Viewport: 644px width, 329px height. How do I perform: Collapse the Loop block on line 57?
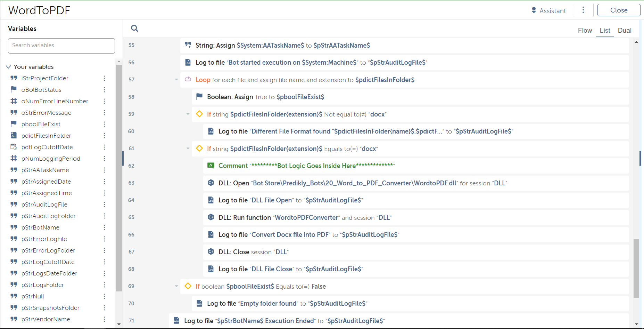click(x=176, y=80)
